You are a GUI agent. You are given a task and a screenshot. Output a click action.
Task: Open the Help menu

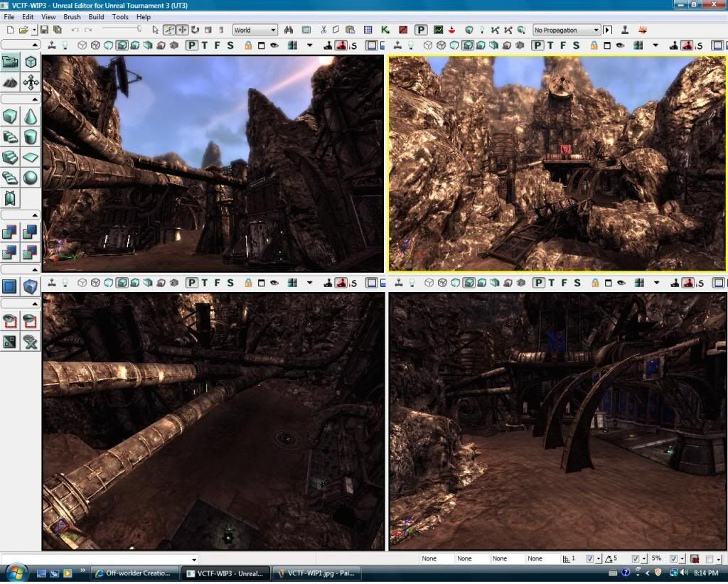click(144, 17)
